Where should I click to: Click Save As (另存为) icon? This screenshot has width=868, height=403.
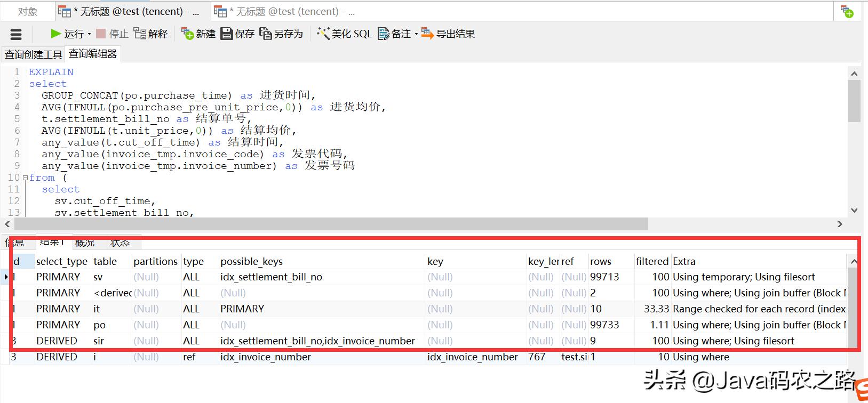265,34
